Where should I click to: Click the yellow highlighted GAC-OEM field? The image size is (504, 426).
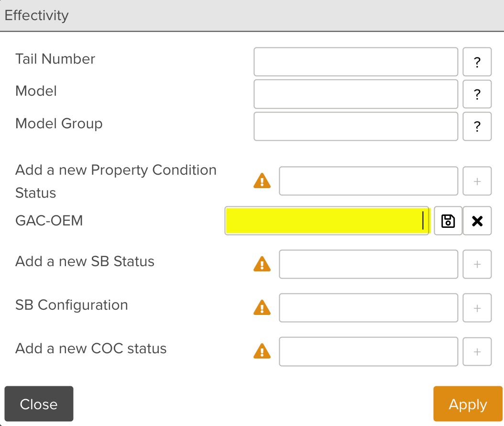click(x=327, y=221)
